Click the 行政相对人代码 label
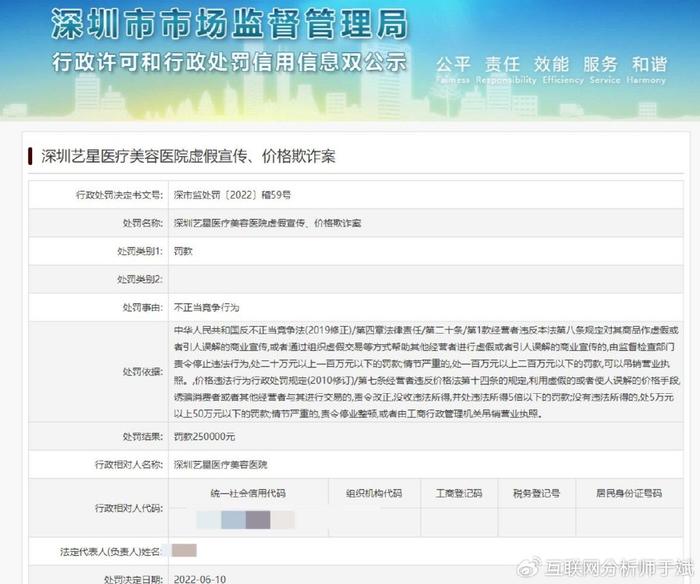The width and height of the screenshot is (700, 584). (129, 508)
